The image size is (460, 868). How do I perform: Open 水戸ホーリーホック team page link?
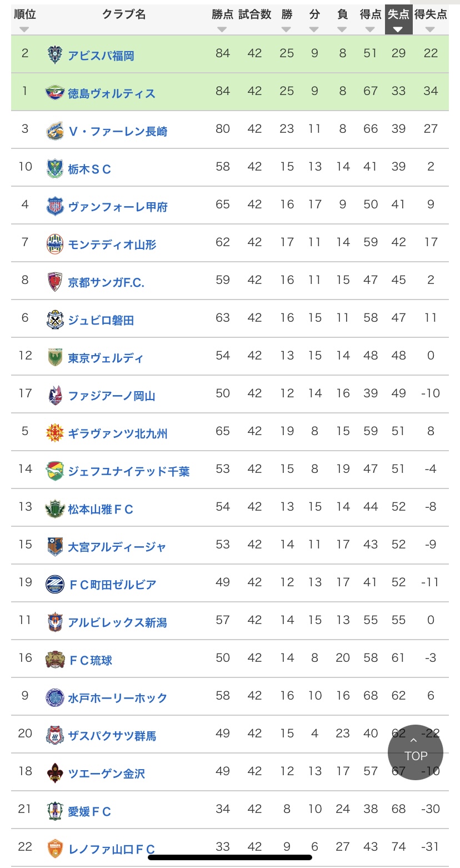point(118,698)
